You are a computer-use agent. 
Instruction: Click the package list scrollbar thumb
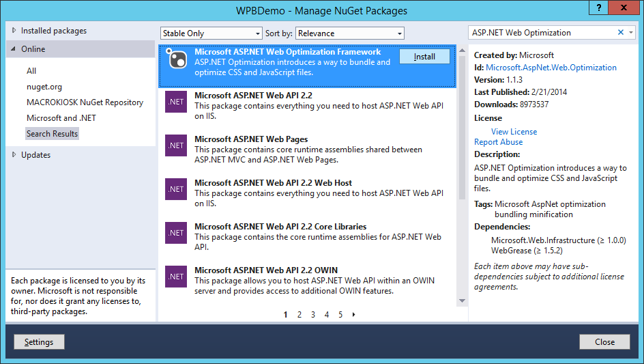click(462, 128)
